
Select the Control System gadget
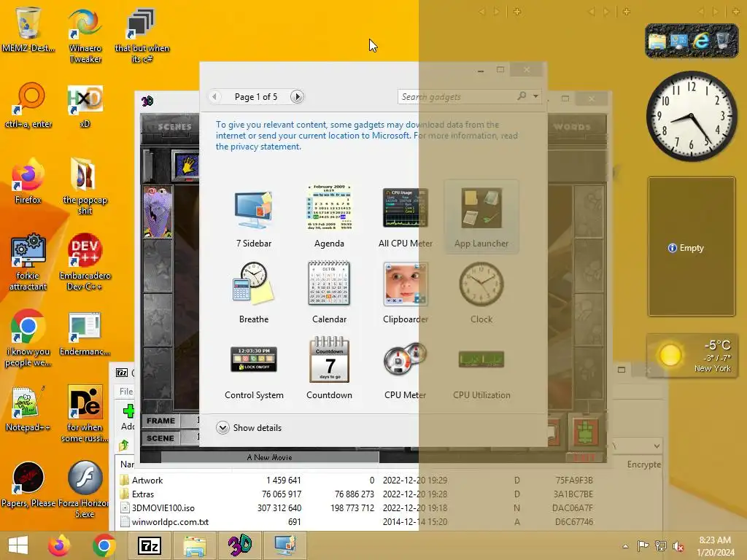253,368
